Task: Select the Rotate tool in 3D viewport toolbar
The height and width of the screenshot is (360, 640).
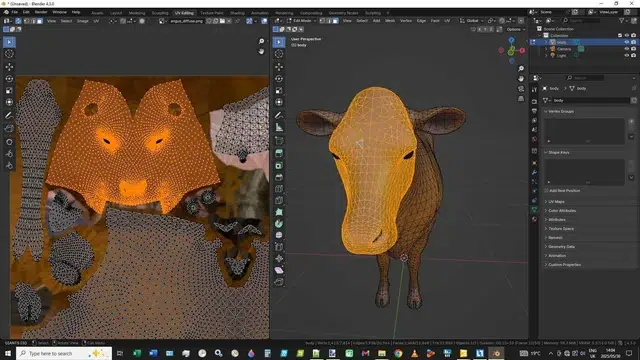Action: (279, 78)
